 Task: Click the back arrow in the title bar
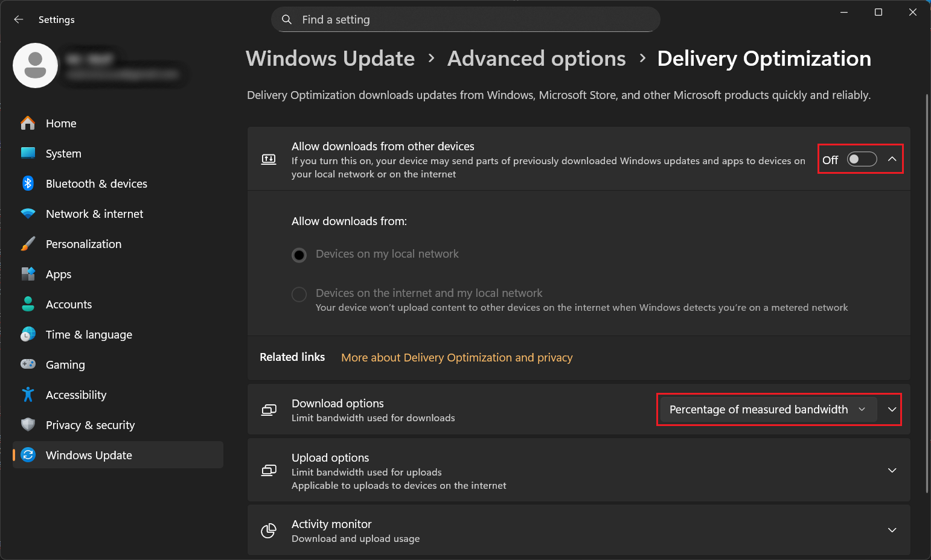[19, 19]
